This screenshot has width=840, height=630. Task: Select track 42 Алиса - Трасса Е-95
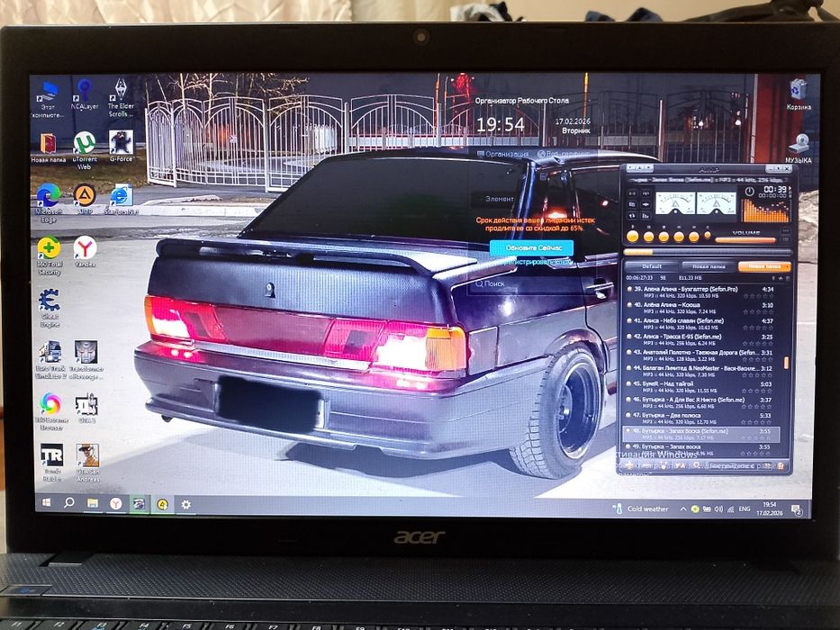coord(701,339)
